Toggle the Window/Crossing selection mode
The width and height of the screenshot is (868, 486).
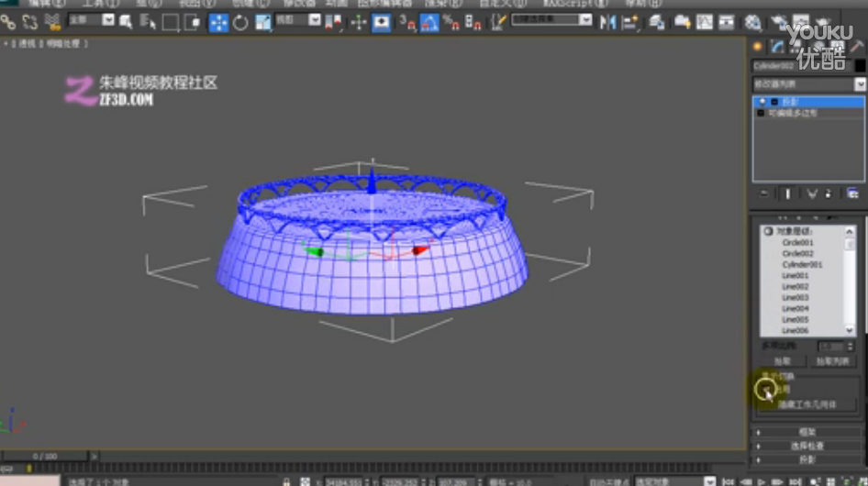pos(193,23)
